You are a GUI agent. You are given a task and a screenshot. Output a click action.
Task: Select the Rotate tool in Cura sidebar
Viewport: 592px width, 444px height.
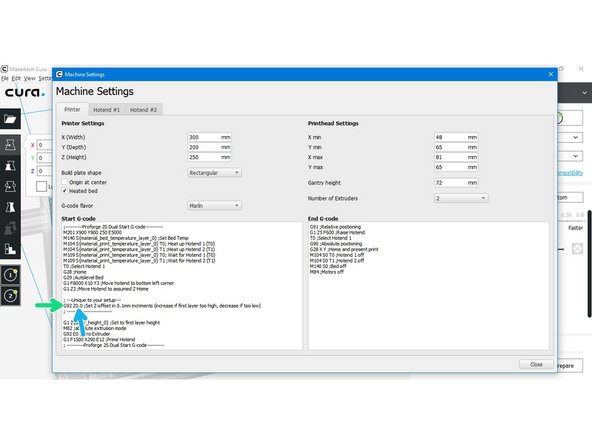pyautogui.click(x=10, y=186)
